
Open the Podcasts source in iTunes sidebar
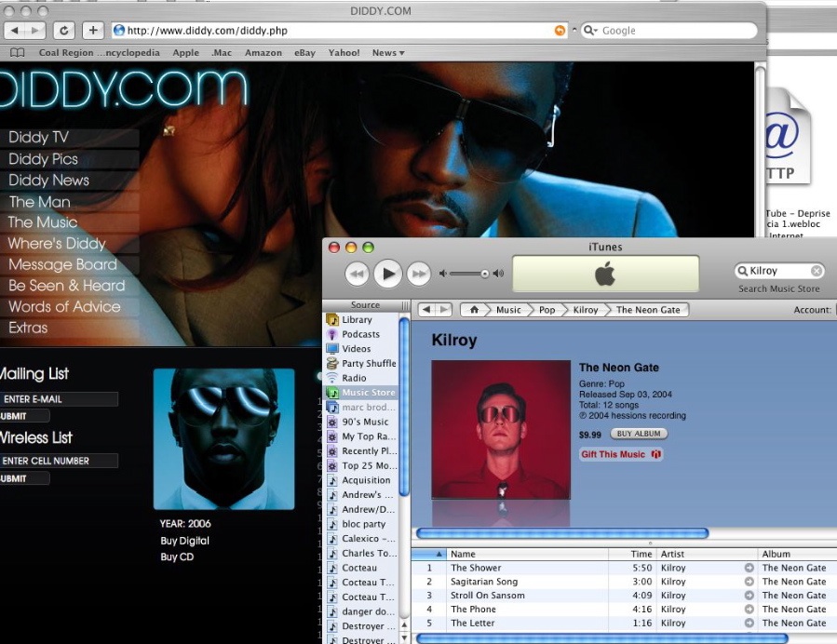(360, 334)
